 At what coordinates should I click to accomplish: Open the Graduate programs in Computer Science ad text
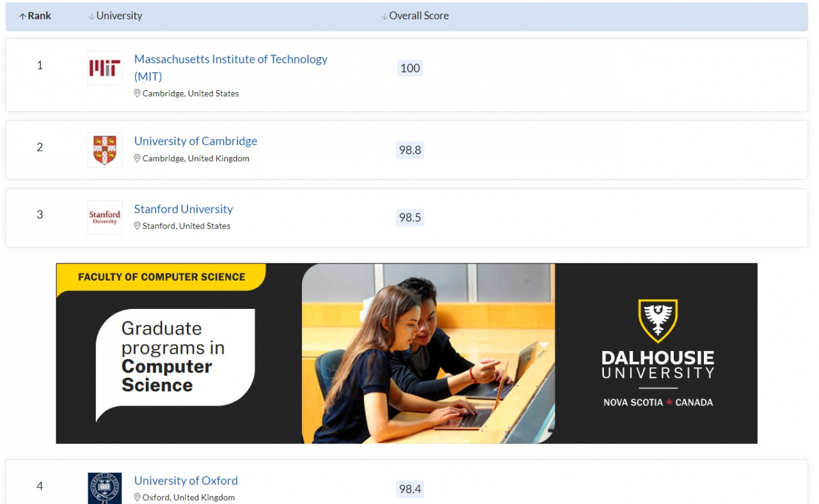point(173,357)
